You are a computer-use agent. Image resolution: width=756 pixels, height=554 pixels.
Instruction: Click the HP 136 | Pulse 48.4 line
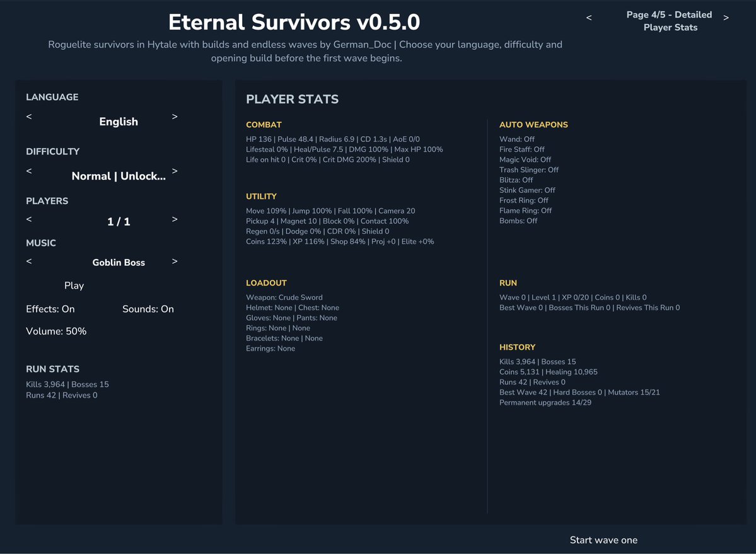click(x=333, y=139)
